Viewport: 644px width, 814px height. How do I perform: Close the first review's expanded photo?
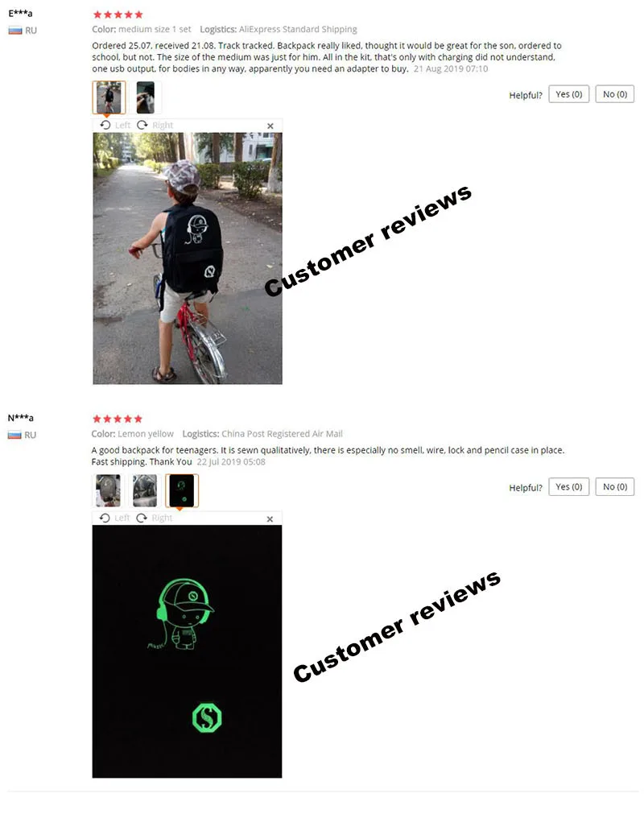270,126
